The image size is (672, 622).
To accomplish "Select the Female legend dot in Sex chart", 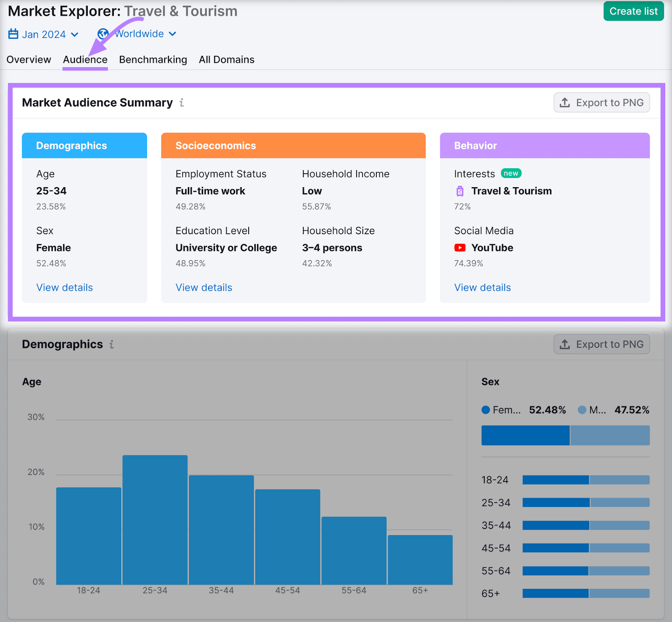I will 485,410.
